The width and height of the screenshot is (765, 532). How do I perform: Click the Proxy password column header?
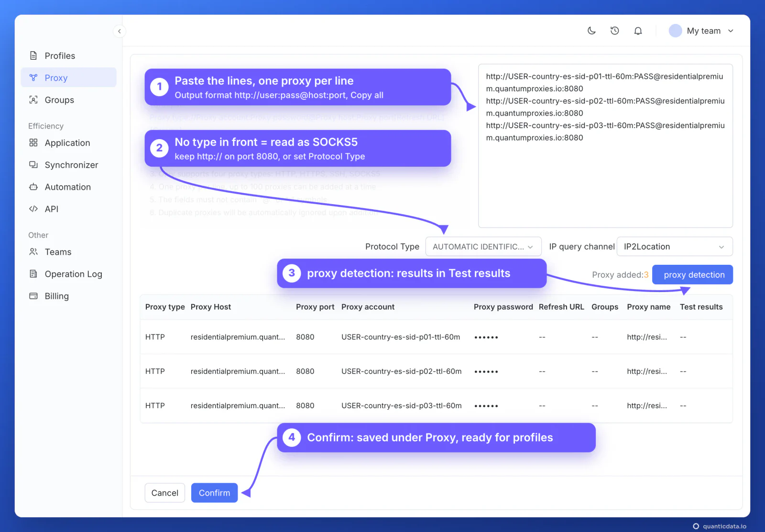click(503, 307)
